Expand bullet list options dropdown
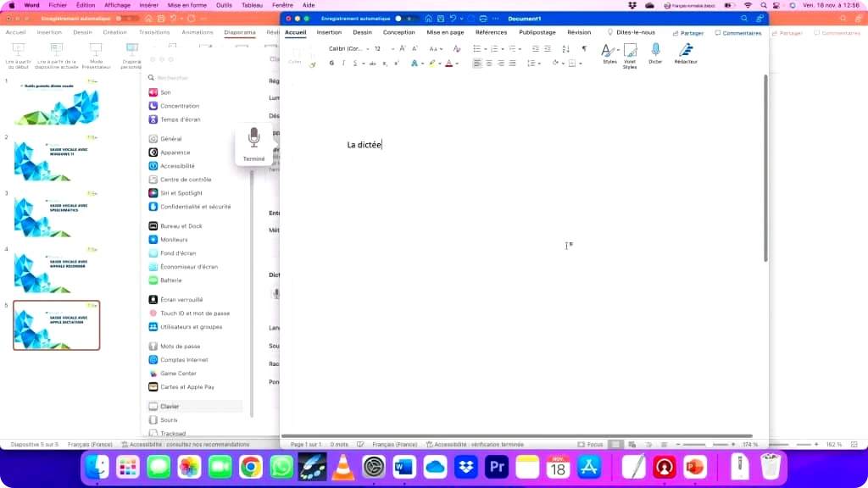The width and height of the screenshot is (868, 488). tap(486, 49)
